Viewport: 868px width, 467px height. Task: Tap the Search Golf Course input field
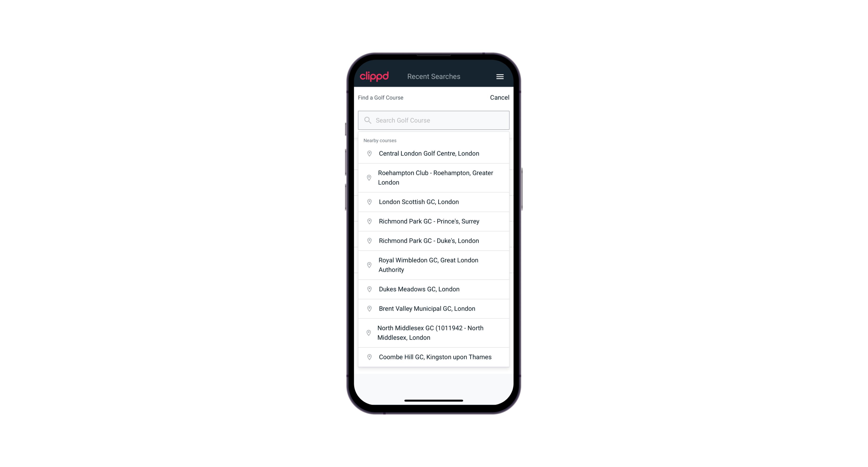pyautogui.click(x=434, y=120)
